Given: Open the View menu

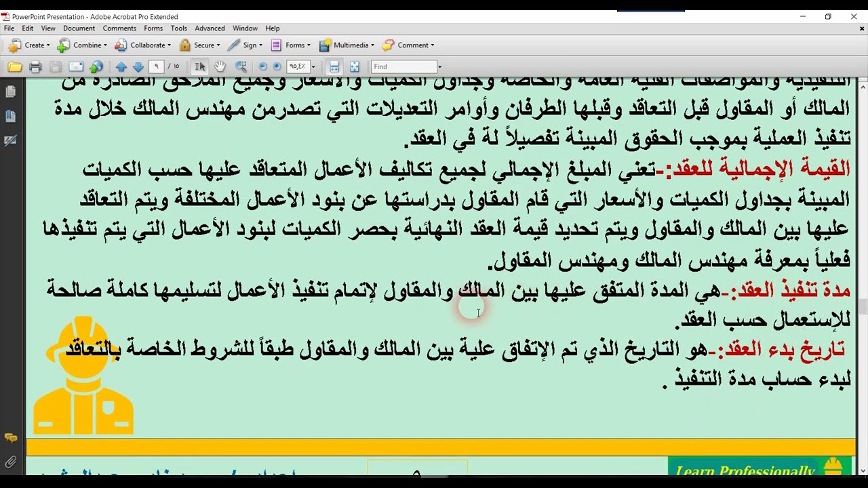Looking at the screenshot, I should pyautogui.click(x=48, y=28).
